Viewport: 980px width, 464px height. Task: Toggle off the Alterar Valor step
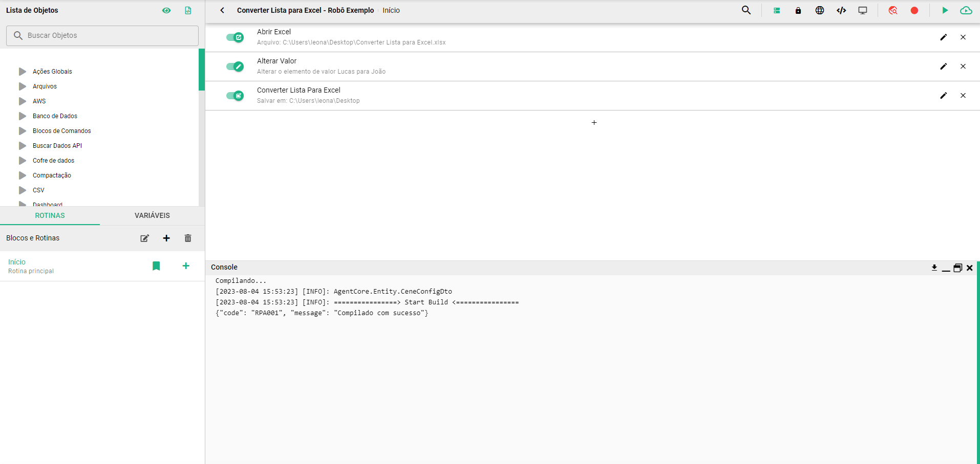[x=235, y=67]
